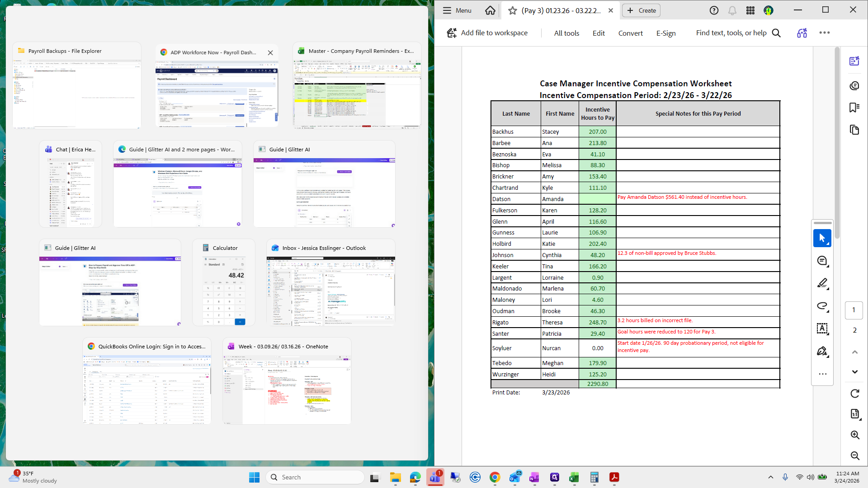Open the fill and sign pen tool
The height and width of the screenshot is (488, 868).
click(822, 351)
